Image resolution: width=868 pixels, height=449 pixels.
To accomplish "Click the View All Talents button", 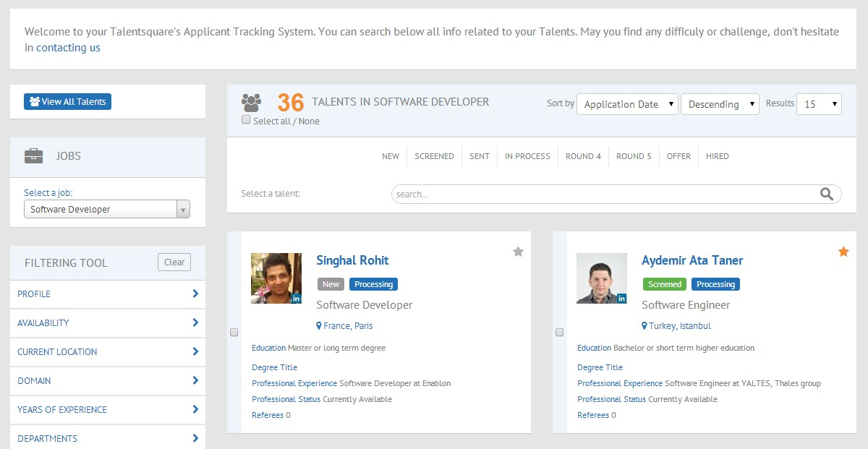I will pyautogui.click(x=67, y=101).
